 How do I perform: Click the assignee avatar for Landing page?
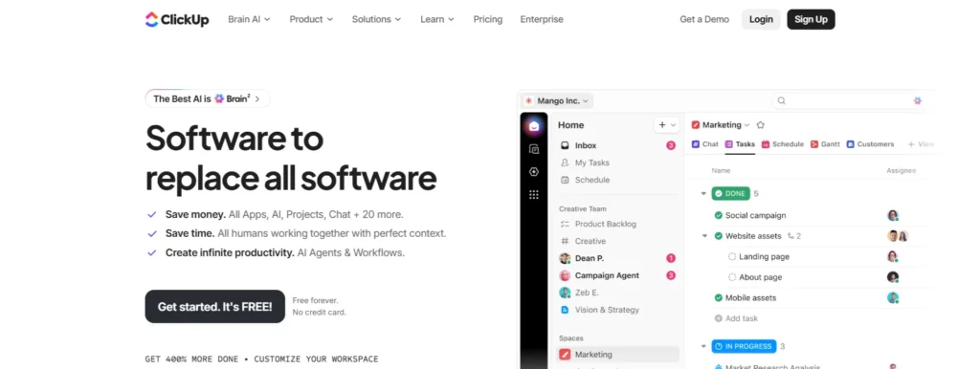893,256
